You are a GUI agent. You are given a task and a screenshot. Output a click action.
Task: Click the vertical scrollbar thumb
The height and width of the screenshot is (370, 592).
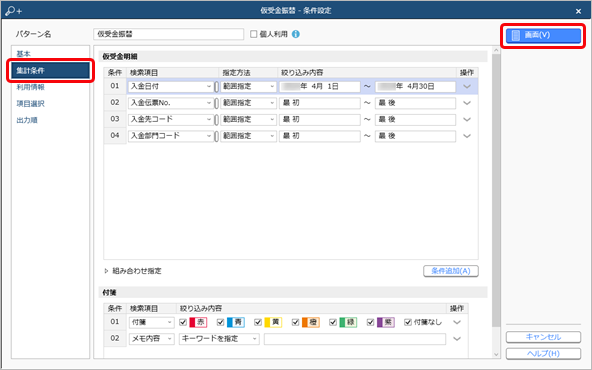[496, 190]
